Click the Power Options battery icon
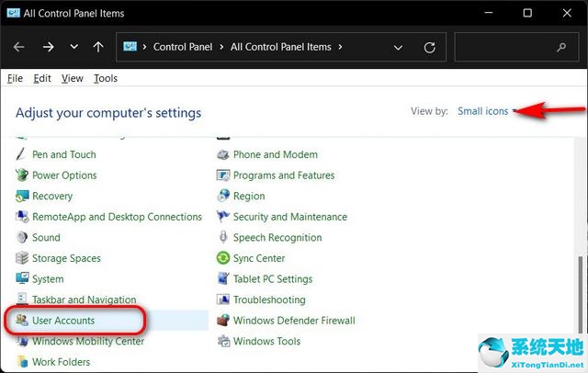The height and width of the screenshot is (373, 588). 22,175
